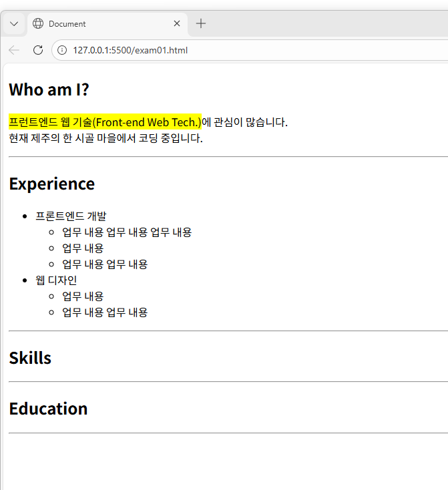Click the "Who am I?" heading
The image size is (448, 490).
pos(49,89)
